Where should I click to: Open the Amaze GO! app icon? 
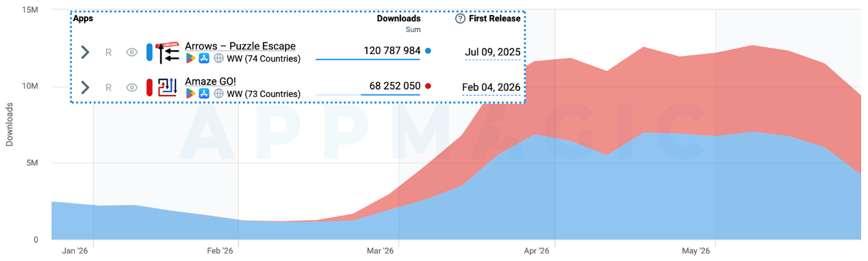tap(168, 87)
